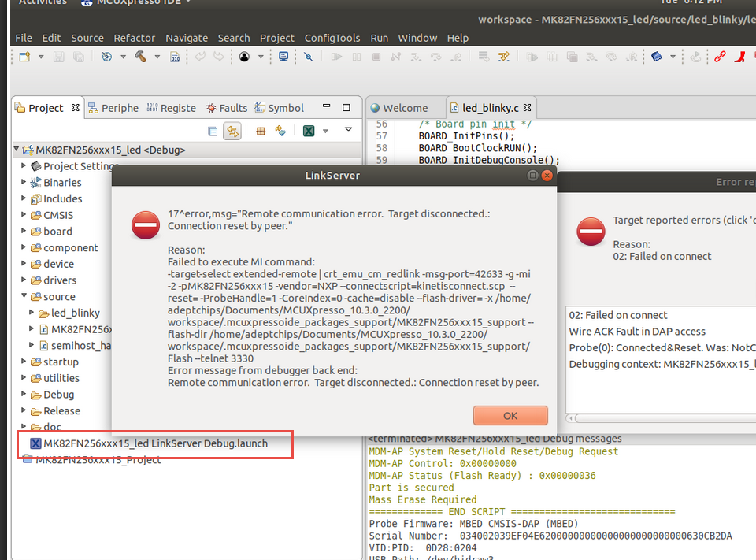Image resolution: width=756 pixels, height=560 pixels.
Task: Open the Navigate menu
Action: 187,38
